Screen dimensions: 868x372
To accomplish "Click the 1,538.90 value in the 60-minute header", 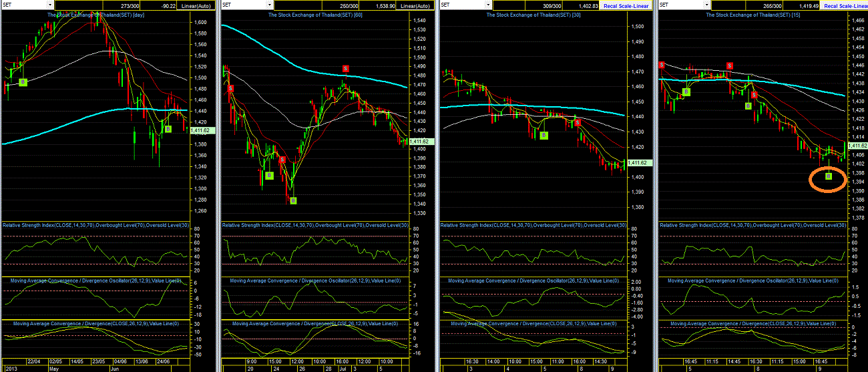I will [x=384, y=5].
